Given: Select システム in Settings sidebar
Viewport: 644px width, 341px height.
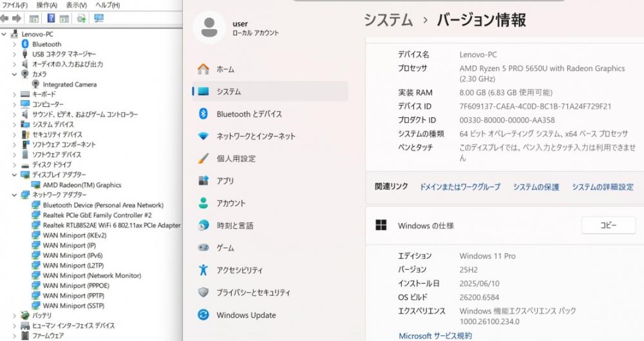Looking at the screenshot, I should click(270, 92).
